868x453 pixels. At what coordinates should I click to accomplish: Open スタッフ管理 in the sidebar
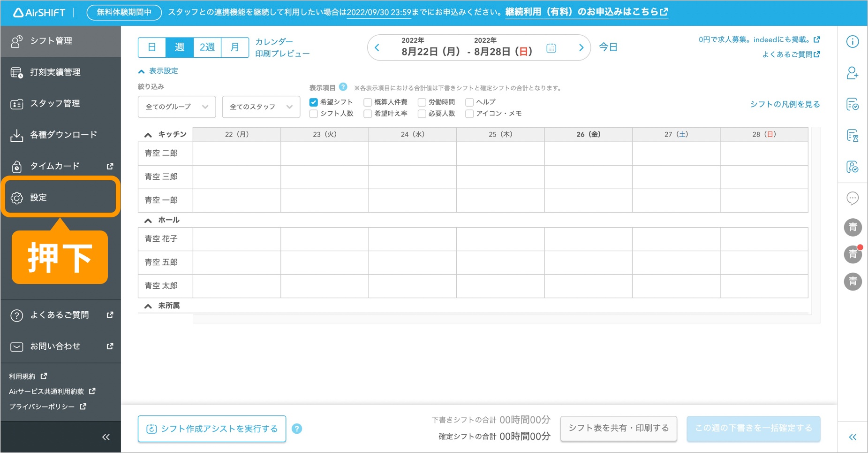tap(17, 103)
